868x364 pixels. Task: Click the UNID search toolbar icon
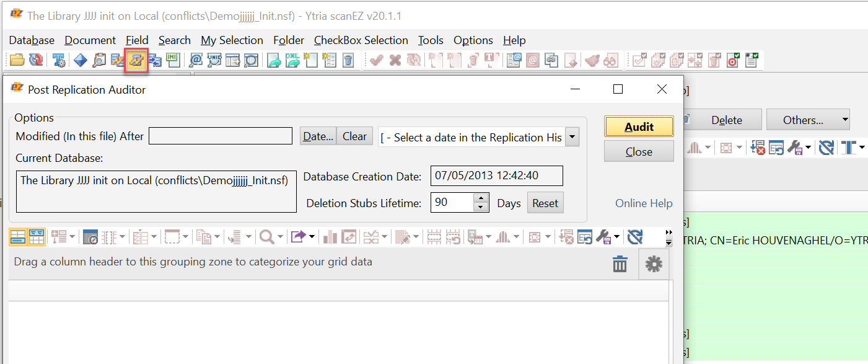pyautogui.click(x=214, y=60)
